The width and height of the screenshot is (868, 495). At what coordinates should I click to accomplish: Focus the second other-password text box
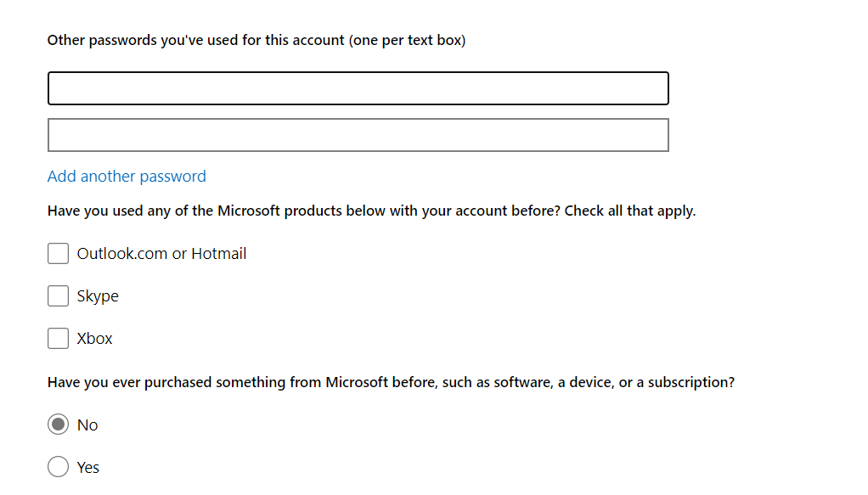pos(358,135)
